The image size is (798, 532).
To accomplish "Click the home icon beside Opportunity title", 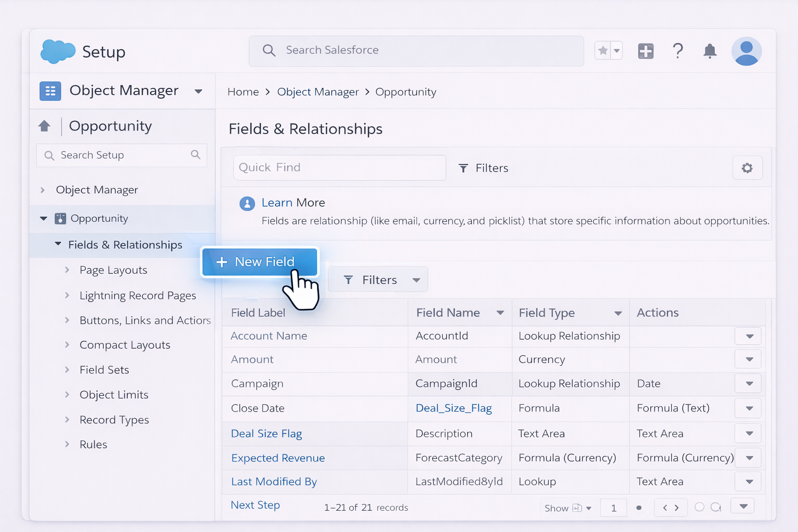I will point(44,126).
